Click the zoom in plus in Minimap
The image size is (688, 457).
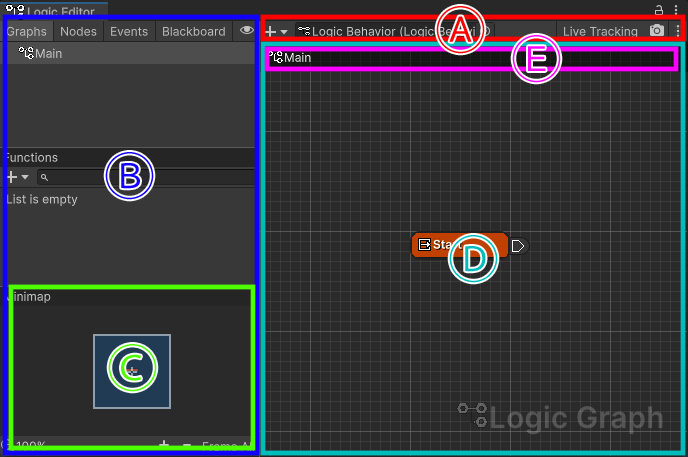pyautogui.click(x=163, y=444)
